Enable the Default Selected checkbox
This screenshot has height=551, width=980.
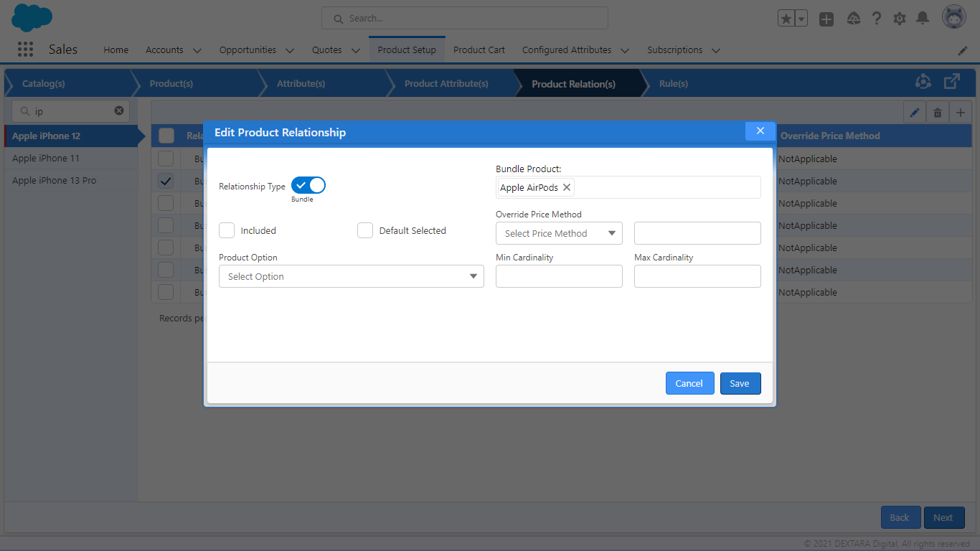(x=365, y=230)
